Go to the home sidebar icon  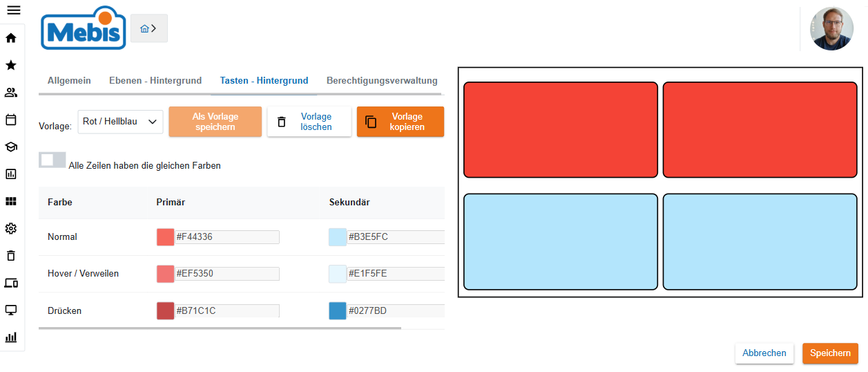[x=11, y=38]
